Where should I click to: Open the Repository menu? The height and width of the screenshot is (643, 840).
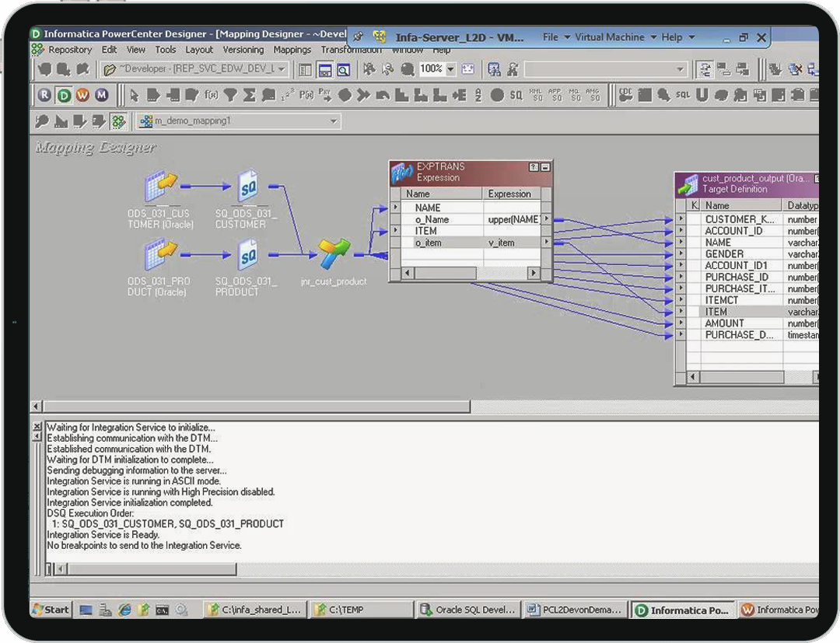coord(70,50)
